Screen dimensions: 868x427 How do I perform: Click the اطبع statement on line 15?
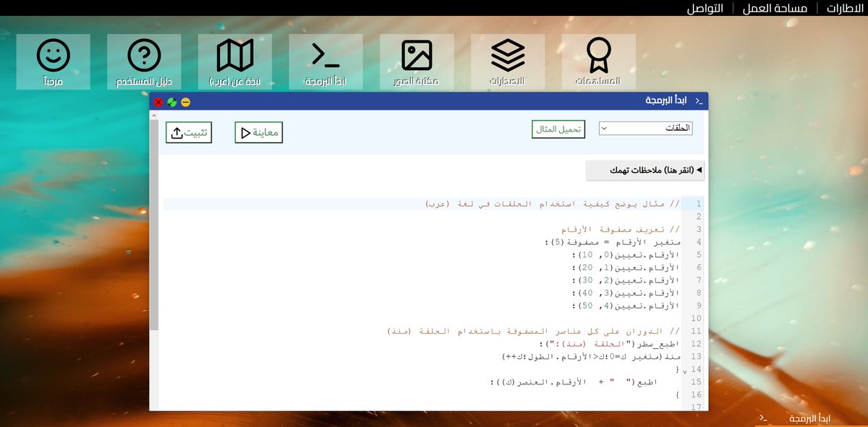click(576, 383)
